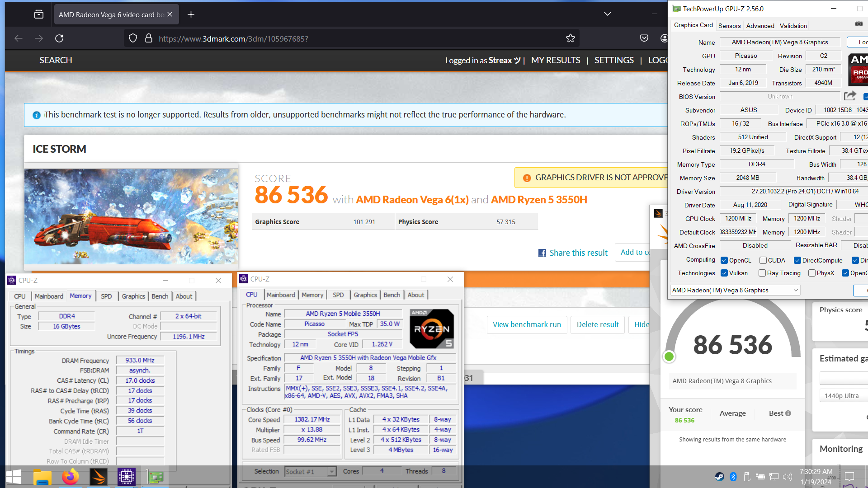Toggle CUDA checkbox in GPU-Z
The image size is (868, 488).
click(763, 261)
